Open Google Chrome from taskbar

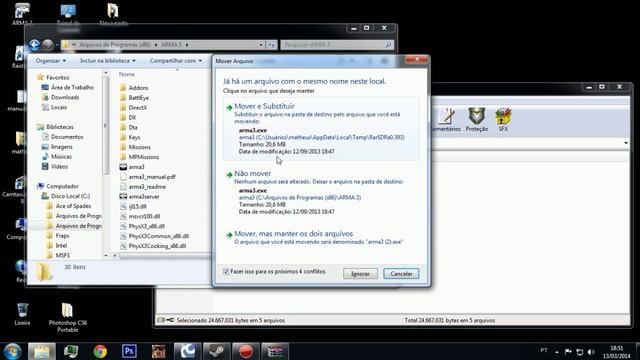pyautogui.click(x=100, y=351)
